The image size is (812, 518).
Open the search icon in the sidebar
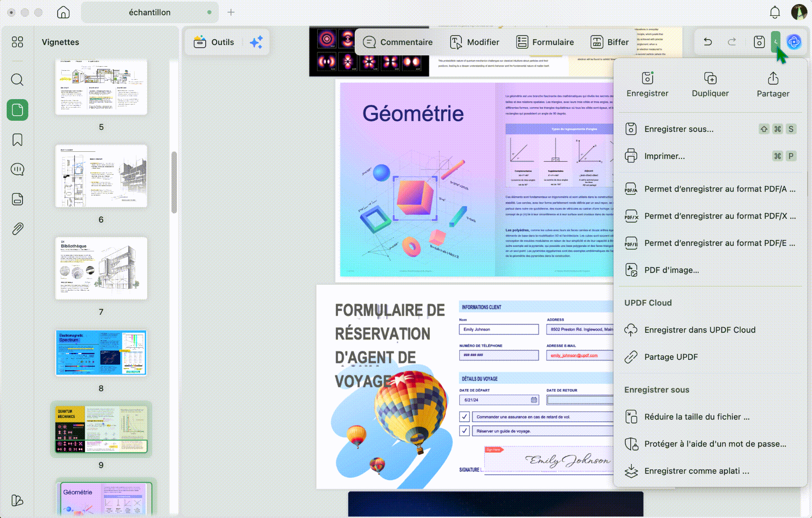click(18, 80)
